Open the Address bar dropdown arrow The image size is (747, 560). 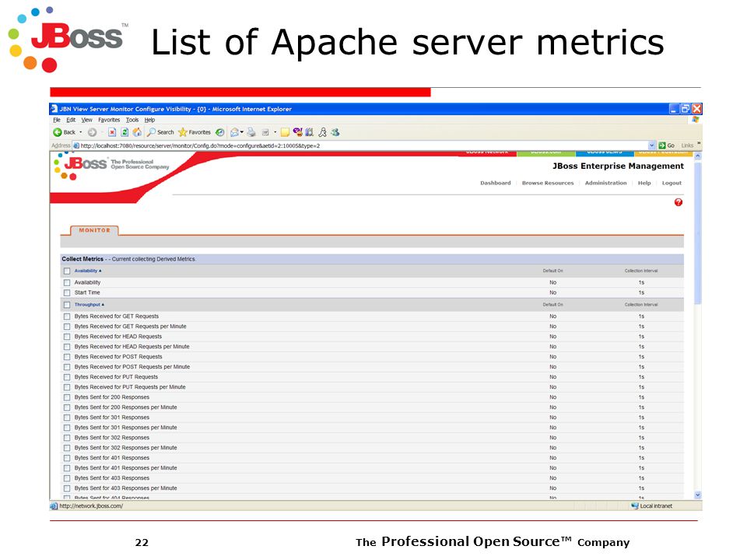tap(652, 145)
